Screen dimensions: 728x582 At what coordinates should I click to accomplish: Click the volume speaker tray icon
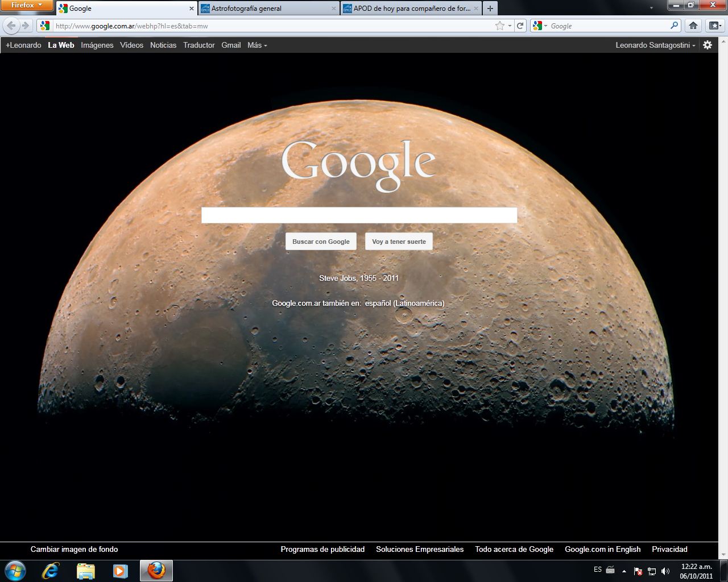(665, 571)
